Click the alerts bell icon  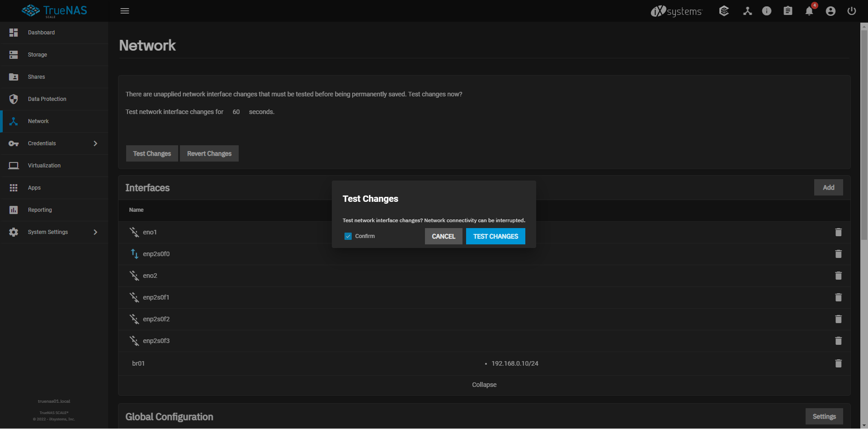[809, 11]
